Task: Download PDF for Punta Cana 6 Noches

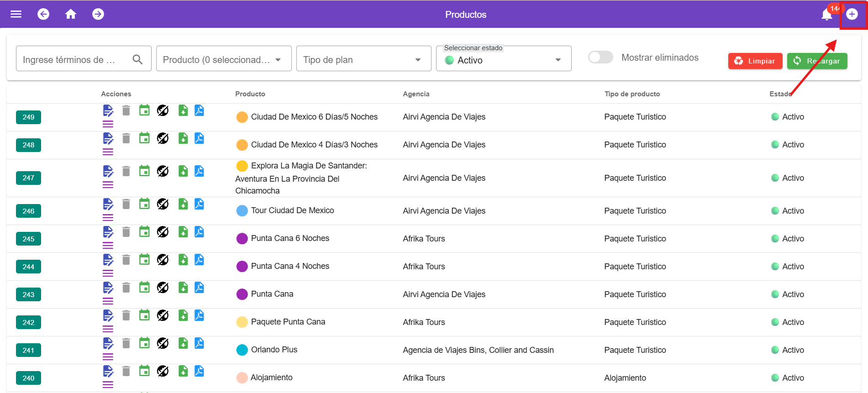Action: click(199, 232)
